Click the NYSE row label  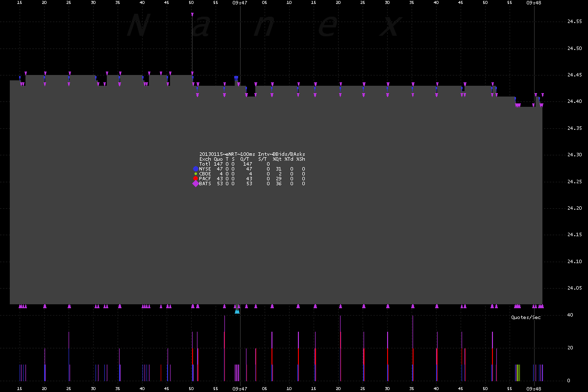tap(205, 169)
